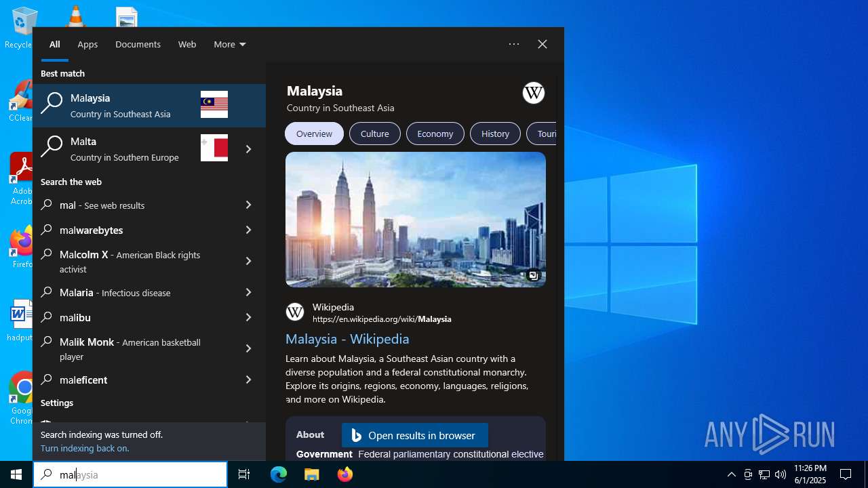Open volume control in tray
868x488 pixels.
click(781, 474)
